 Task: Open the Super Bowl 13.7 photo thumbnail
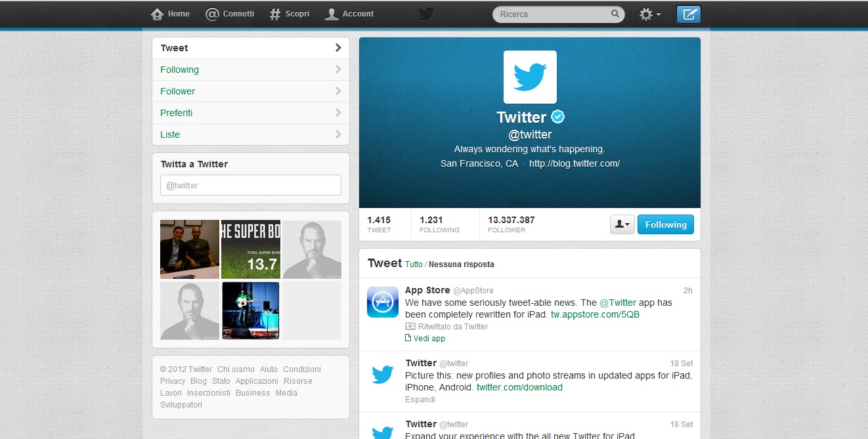click(x=250, y=249)
